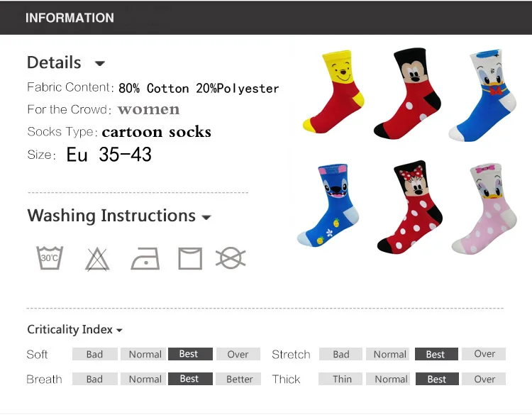Click the do-not-bleach triangle icon
532x415 pixels.
(x=97, y=259)
